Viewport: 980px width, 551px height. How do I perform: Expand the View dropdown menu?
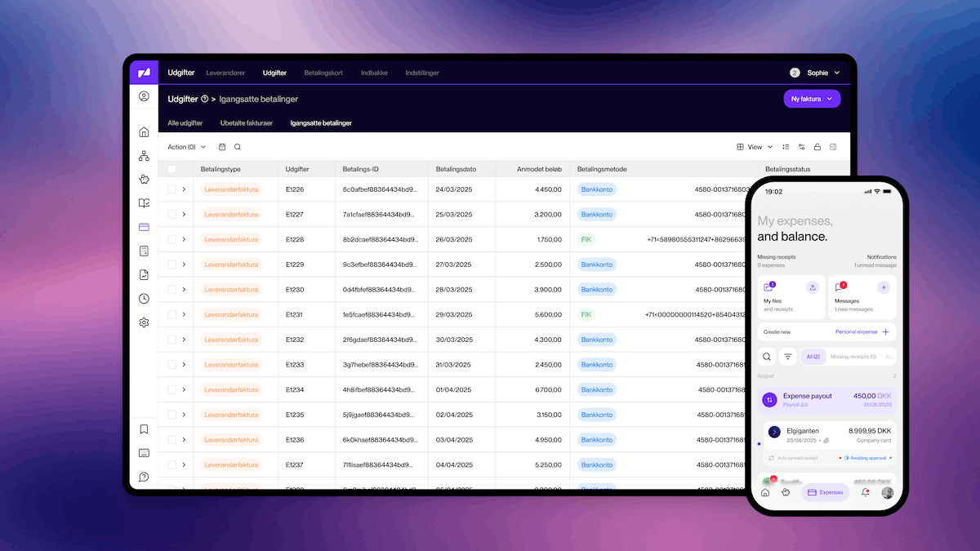pyautogui.click(x=754, y=147)
